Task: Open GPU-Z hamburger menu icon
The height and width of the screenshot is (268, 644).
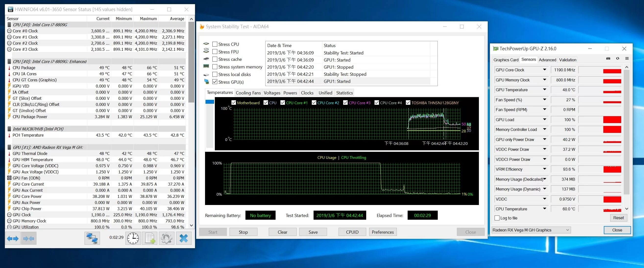Action: click(x=627, y=59)
